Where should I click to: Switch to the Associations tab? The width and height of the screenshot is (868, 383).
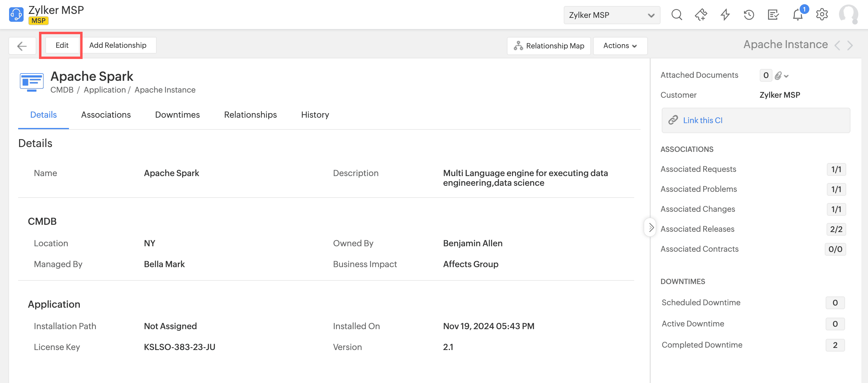106,115
